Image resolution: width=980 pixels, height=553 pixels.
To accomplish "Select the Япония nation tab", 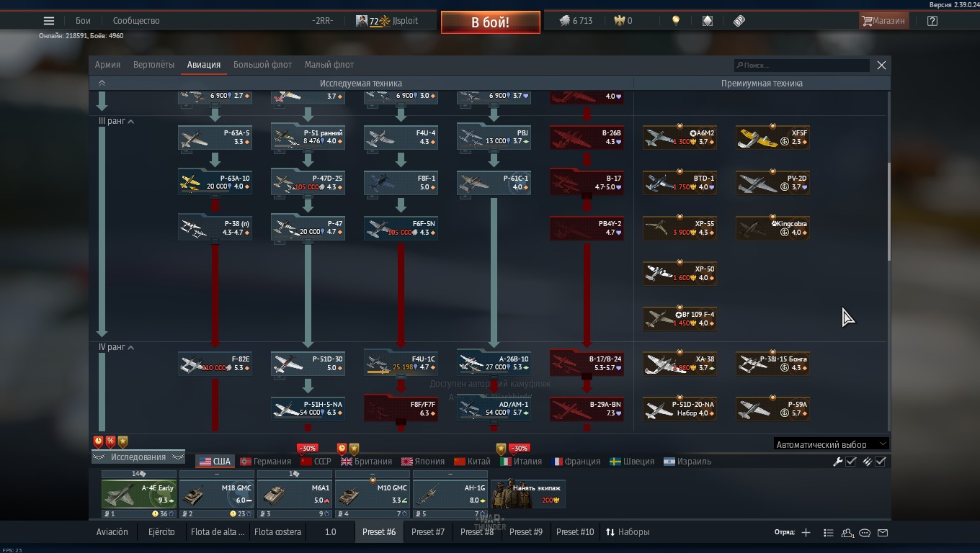I will 423,462.
